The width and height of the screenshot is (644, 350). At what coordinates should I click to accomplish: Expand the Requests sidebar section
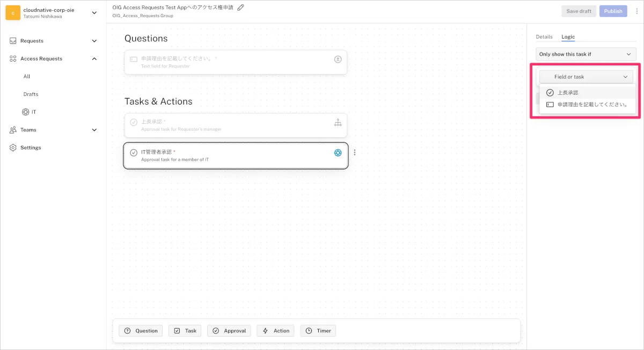(94, 41)
